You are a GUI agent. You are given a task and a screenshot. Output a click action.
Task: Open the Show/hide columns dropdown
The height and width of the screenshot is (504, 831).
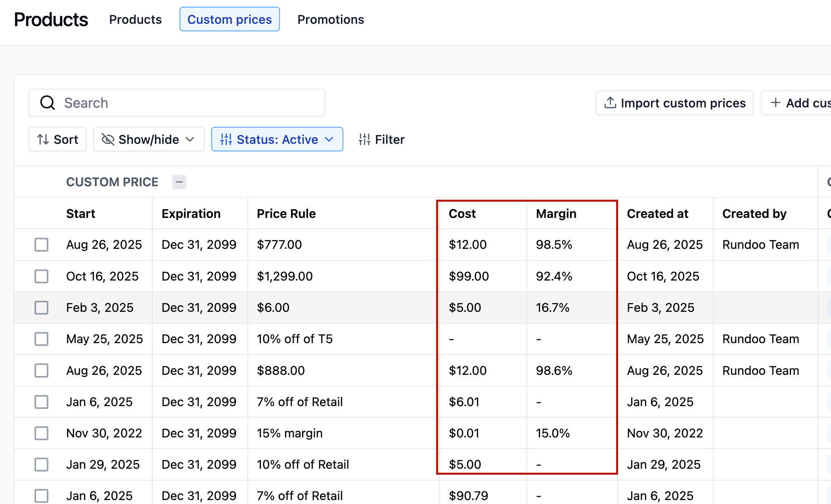tap(149, 139)
